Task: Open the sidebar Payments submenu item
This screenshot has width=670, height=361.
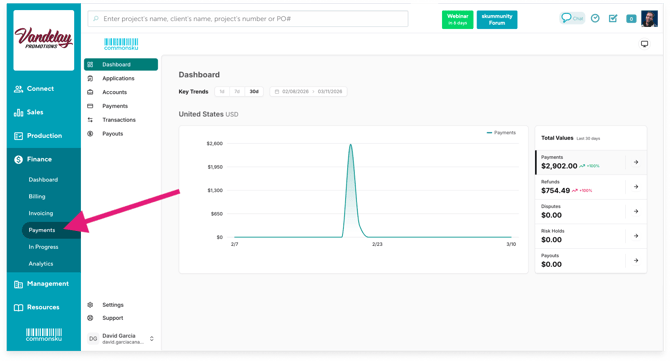Action: point(42,230)
